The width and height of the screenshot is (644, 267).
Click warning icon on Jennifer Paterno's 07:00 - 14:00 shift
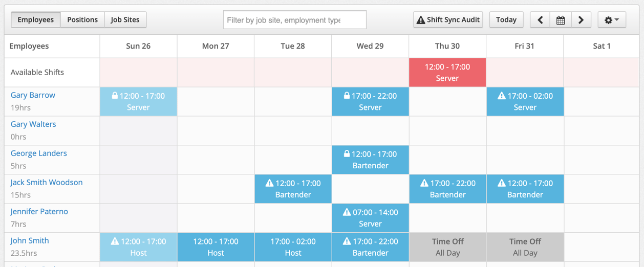pyautogui.click(x=347, y=212)
